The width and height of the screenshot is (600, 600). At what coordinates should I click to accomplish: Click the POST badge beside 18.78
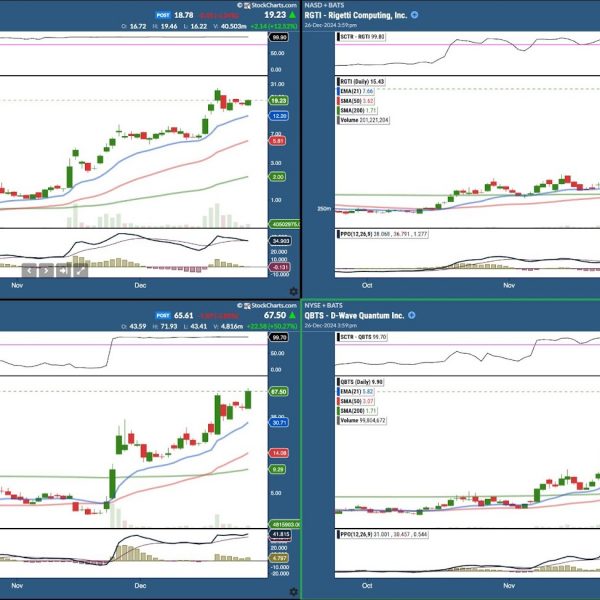[163, 15]
